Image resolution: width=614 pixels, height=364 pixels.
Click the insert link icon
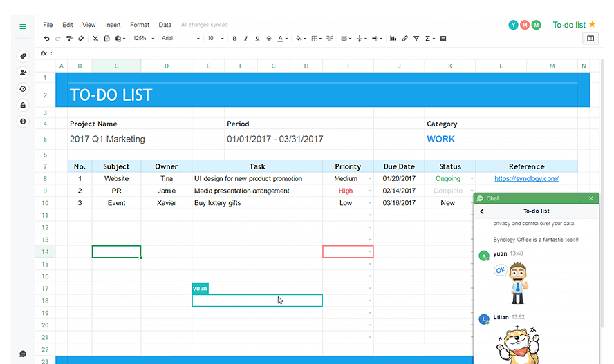405,38
